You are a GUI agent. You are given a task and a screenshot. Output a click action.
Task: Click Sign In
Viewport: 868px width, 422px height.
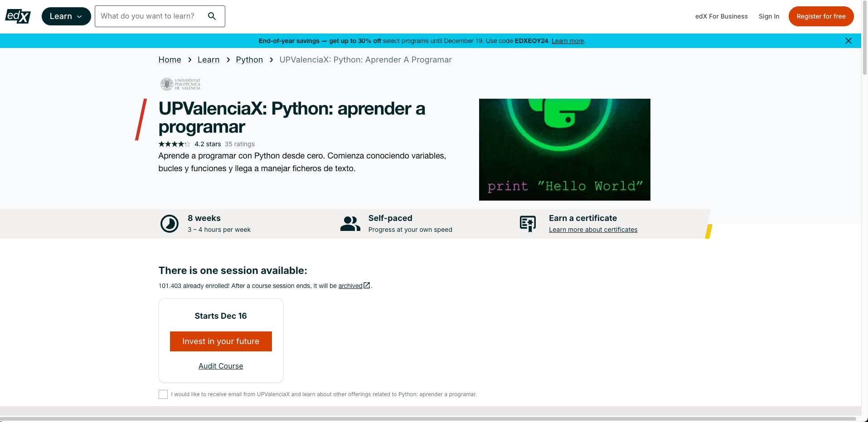(x=769, y=16)
